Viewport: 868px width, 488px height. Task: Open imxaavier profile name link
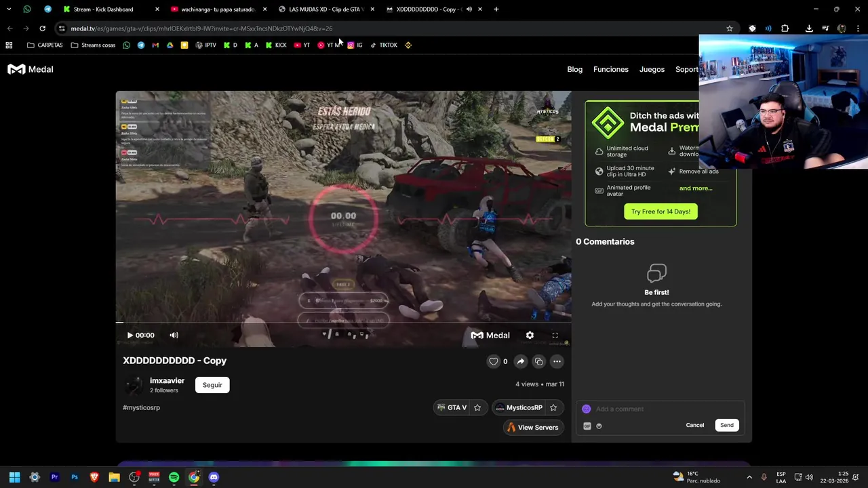pyautogui.click(x=167, y=381)
